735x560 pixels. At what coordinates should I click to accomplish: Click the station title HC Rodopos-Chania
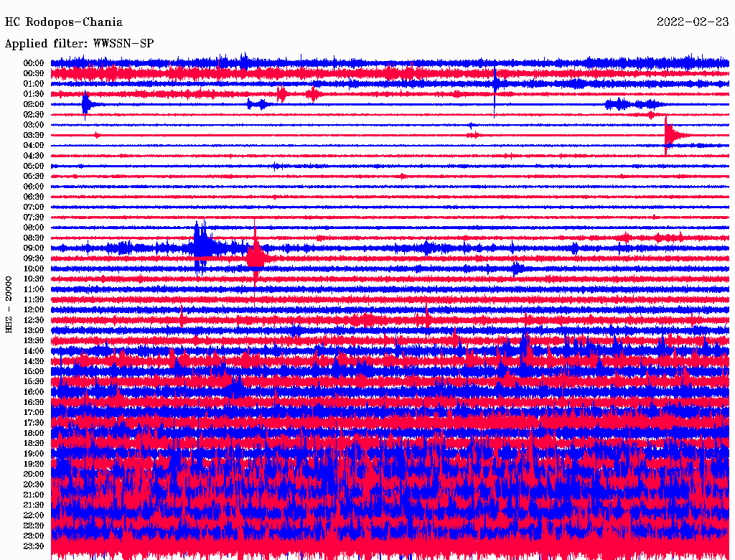tap(64, 22)
